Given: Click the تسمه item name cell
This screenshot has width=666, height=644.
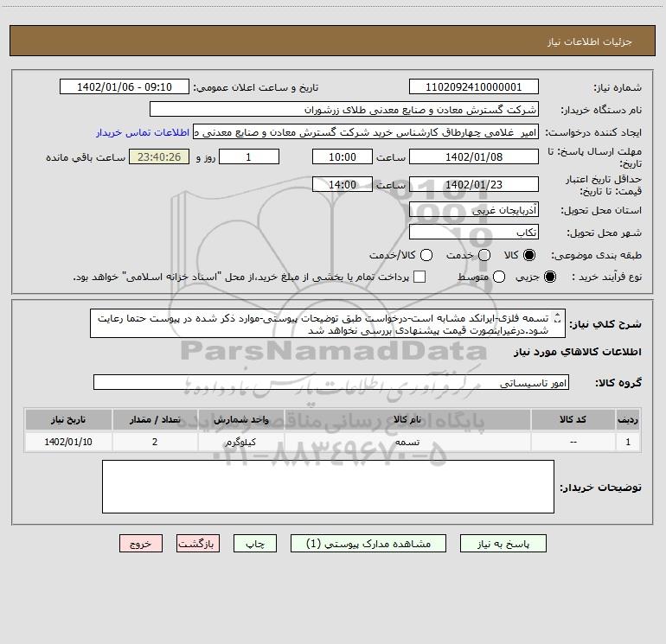Looking at the screenshot, I should pyautogui.click(x=407, y=442).
